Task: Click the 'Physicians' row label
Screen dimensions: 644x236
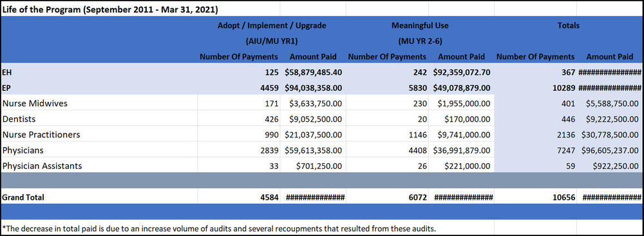Action: point(23,150)
